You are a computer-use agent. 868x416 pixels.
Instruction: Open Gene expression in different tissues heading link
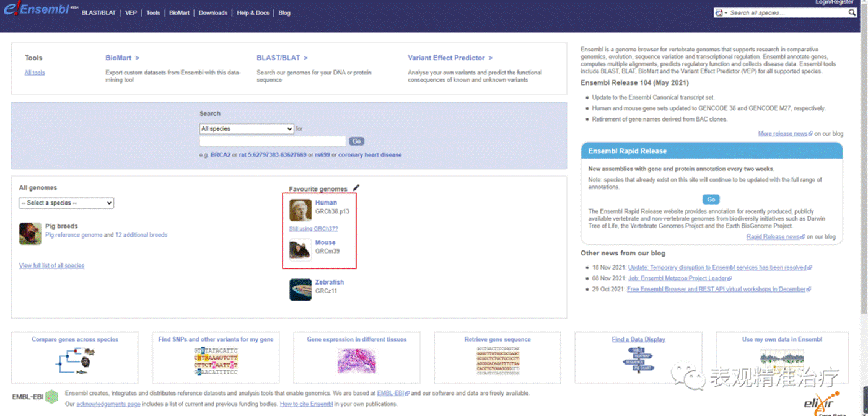(357, 339)
